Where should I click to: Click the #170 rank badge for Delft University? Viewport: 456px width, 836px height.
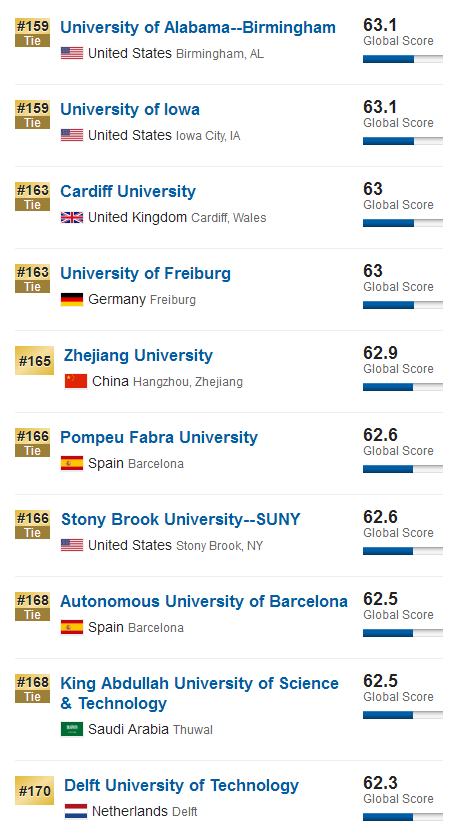34,791
